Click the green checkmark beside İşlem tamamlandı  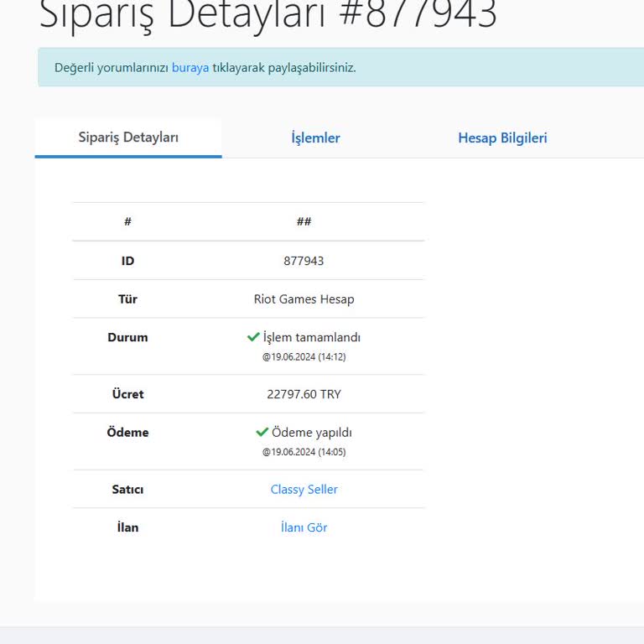pos(253,337)
